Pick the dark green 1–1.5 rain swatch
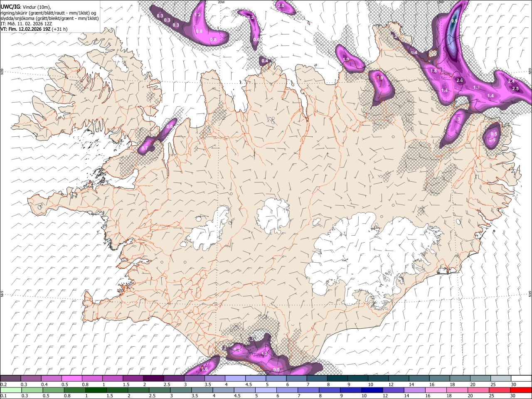The width and height of the screenshot is (532, 399). (96, 390)
